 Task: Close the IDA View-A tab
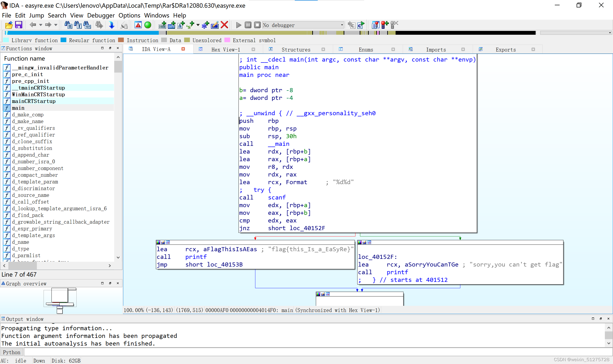coord(183,49)
